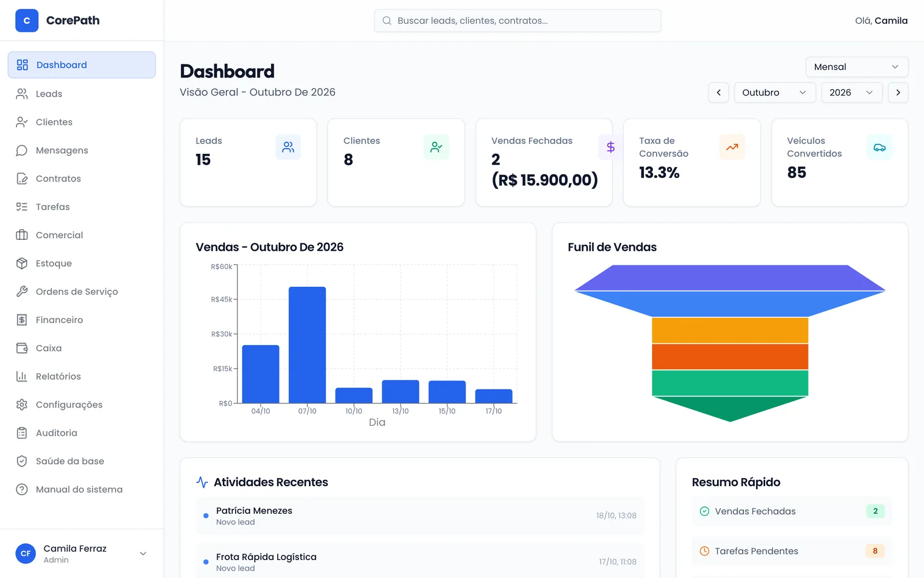This screenshot has width=924, height=578.
Task: Click the Olá, Camila greeting
Action: [x=881, y=21]
